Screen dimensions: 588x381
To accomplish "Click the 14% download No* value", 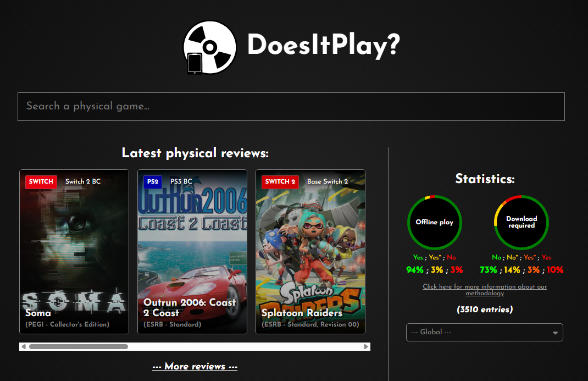I will coord(512,270).
